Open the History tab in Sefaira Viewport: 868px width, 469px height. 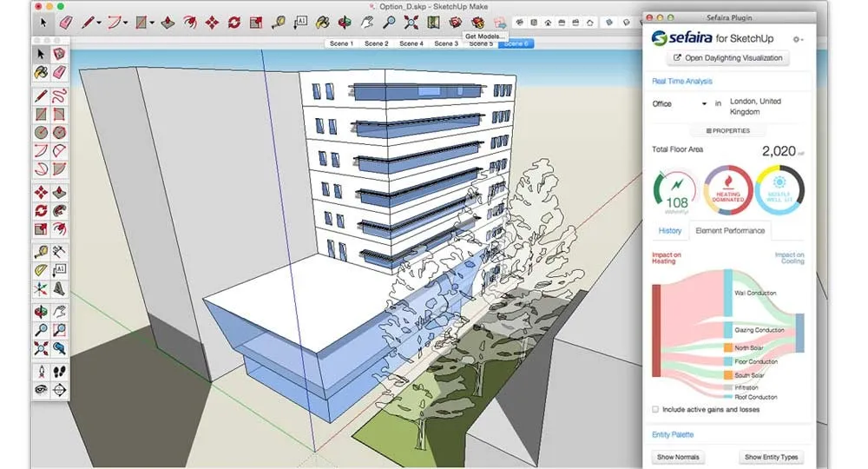[x=670, y=231]
